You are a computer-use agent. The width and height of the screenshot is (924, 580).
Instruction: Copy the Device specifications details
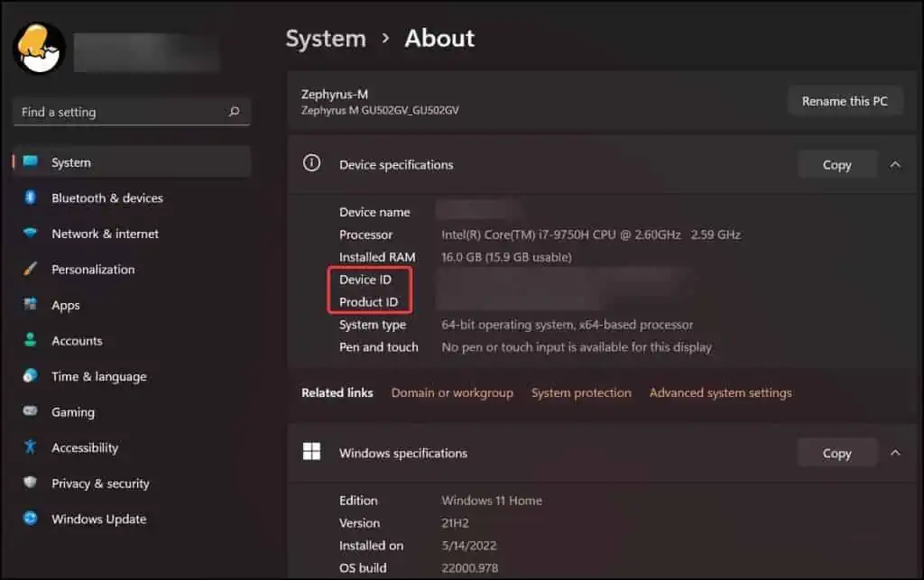pyautogui.click(x=836, y=164)
